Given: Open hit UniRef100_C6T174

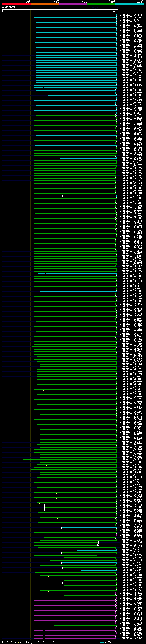Looking at the screenshot, I should 131,15.
